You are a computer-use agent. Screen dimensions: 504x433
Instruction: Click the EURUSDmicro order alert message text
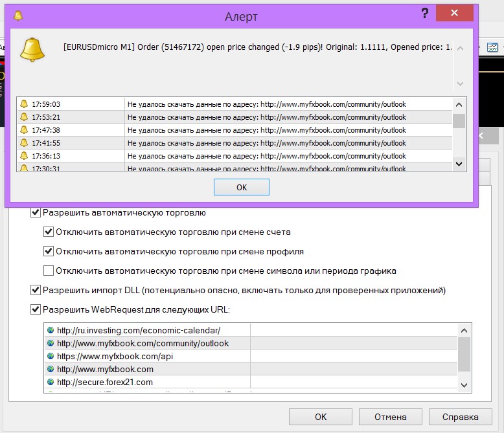coord(257,47)
